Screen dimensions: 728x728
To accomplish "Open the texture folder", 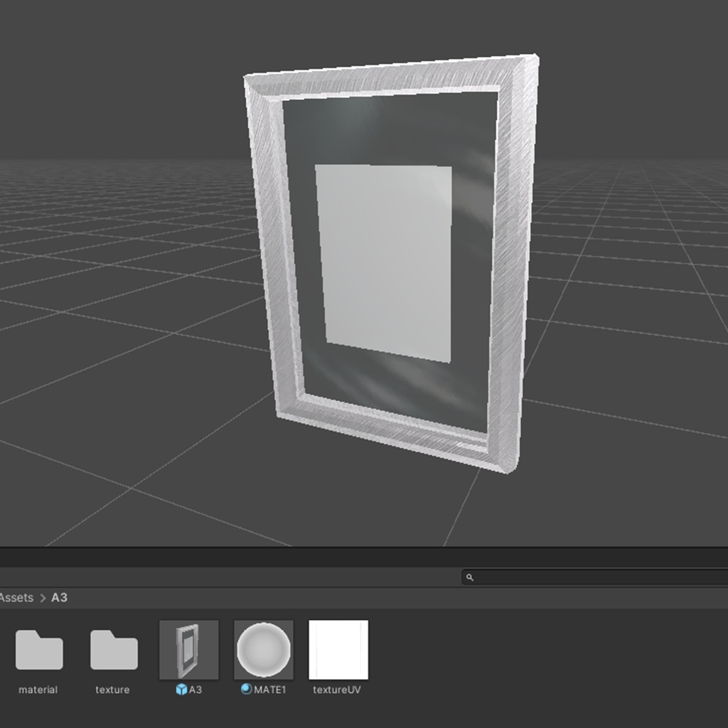I will (x=114, y=650).
